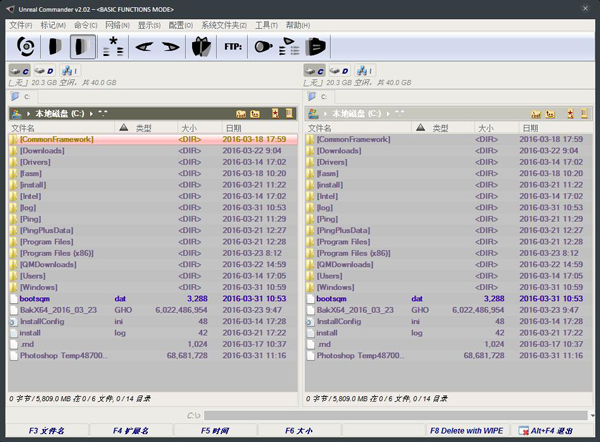Click the F4 扩展名 button
Viewport: 600px width, 442px height.
[x=130, y=431]
